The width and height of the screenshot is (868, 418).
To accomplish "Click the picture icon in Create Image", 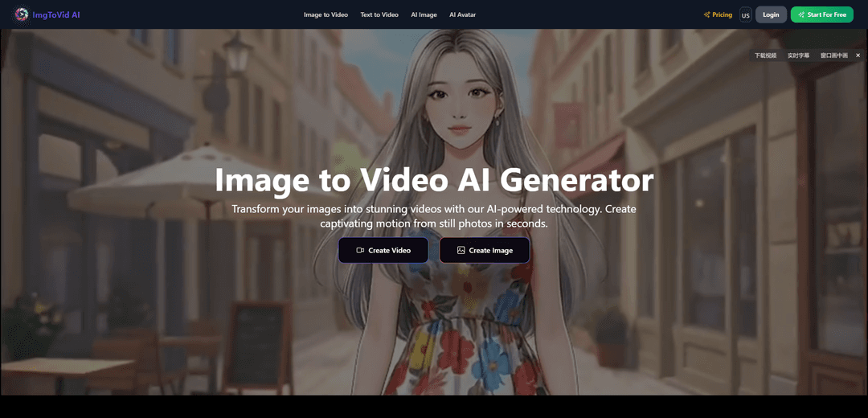I will [x=461, y=250].
